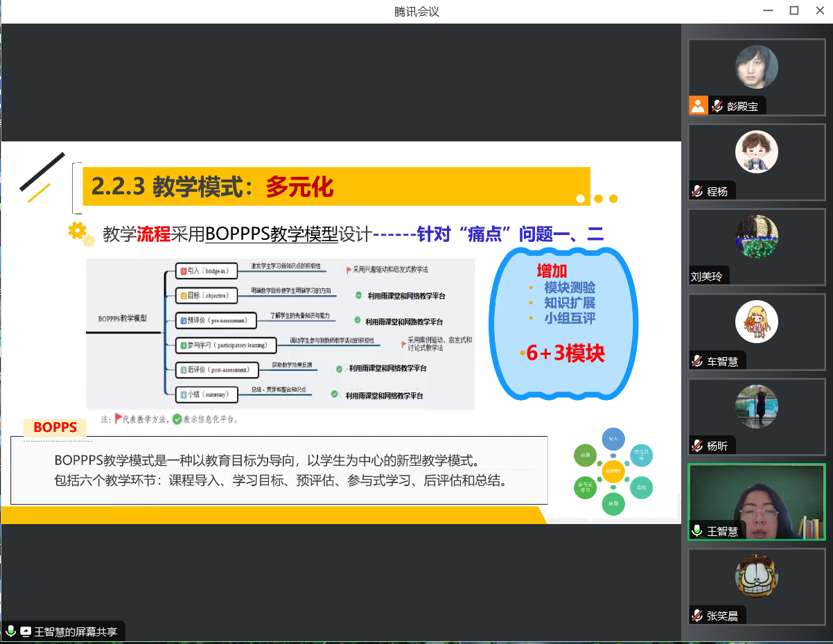The width and height of the screenshot is (833, 644).
Task: Select 程杨's cartoon avatar tile
Action: click(756, 152)
